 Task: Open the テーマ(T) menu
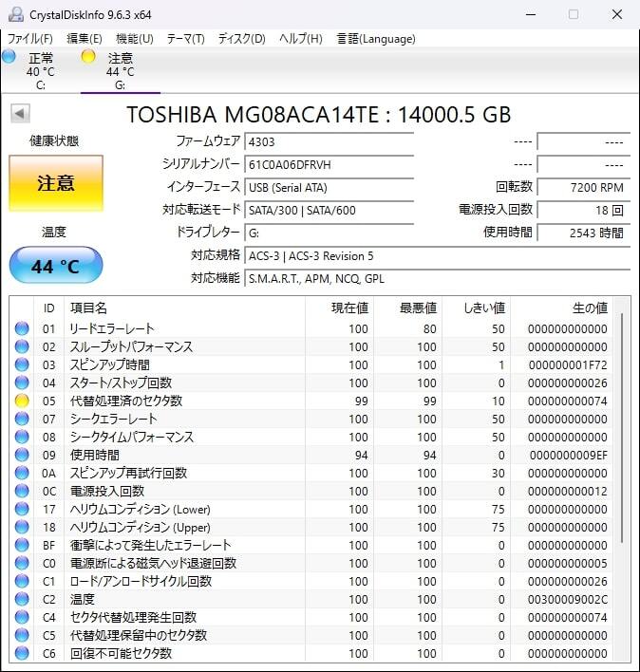click(x=185, y=39)
